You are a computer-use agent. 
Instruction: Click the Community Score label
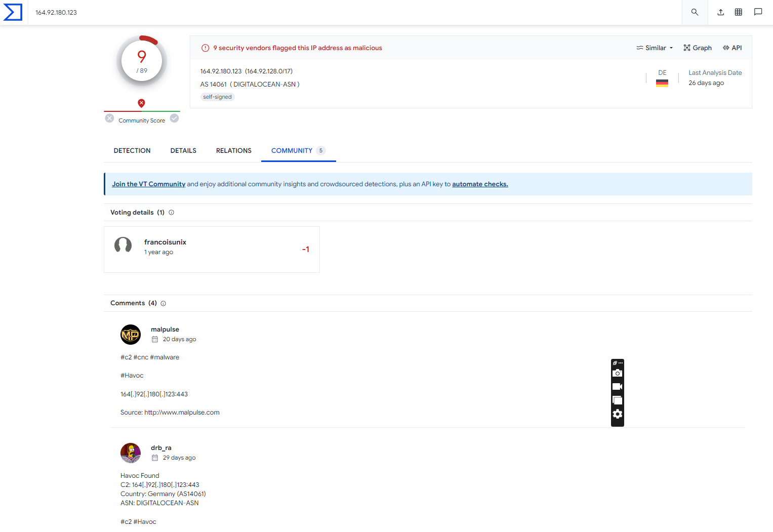pos(142,120)
